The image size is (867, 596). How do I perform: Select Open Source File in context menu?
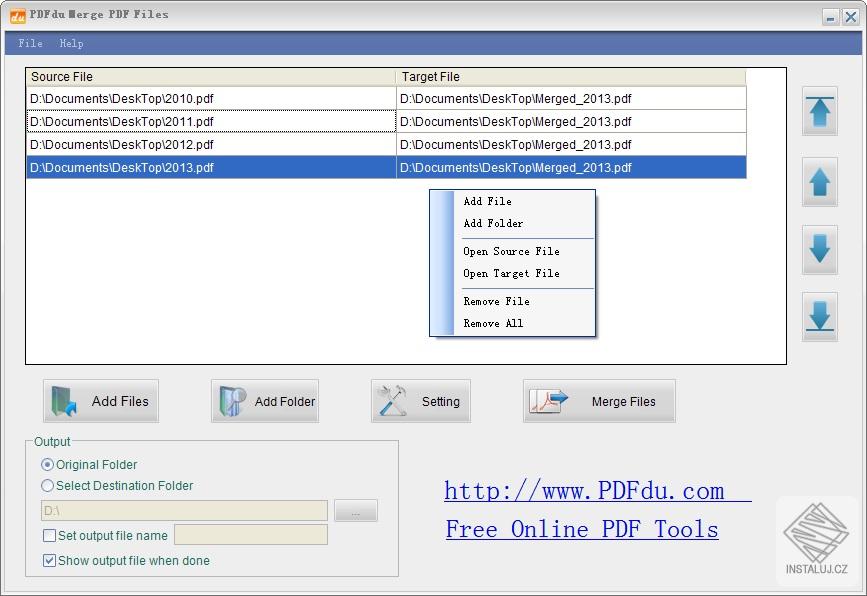pos(511,251)
